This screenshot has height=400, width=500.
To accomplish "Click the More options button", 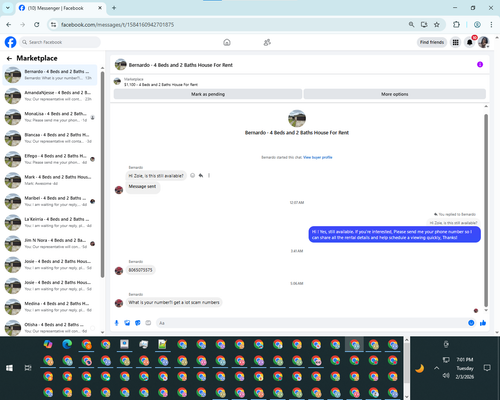I will [395, 94].
